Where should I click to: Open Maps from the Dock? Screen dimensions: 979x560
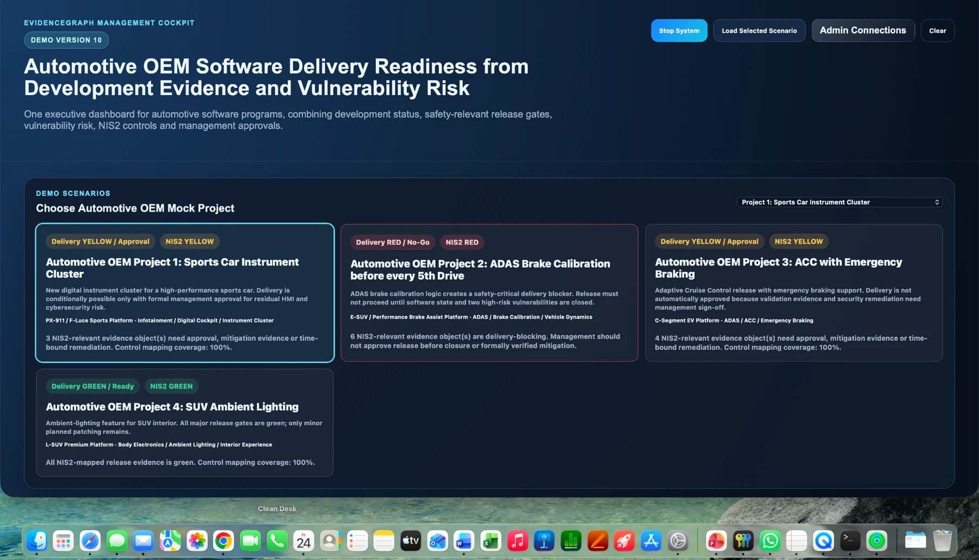pyautogui.click(x=170, y=541)
